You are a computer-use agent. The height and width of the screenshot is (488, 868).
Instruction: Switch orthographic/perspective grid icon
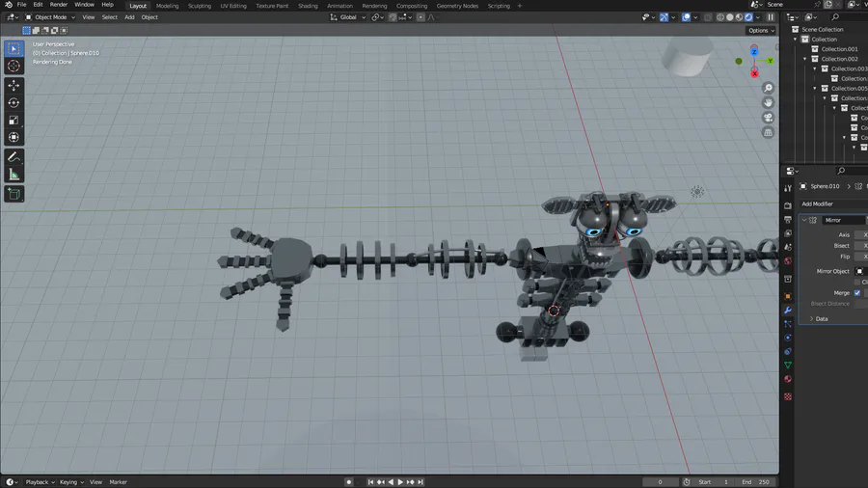(768, 132)
